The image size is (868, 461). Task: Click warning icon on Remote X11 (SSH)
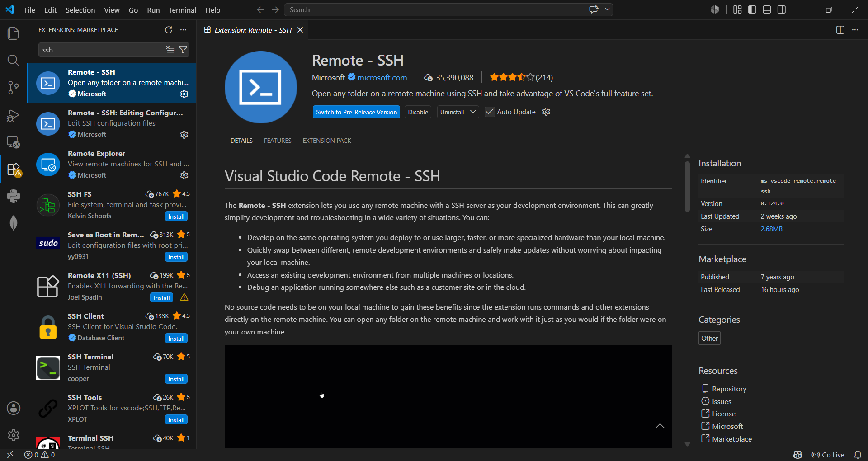click(184, 297)
